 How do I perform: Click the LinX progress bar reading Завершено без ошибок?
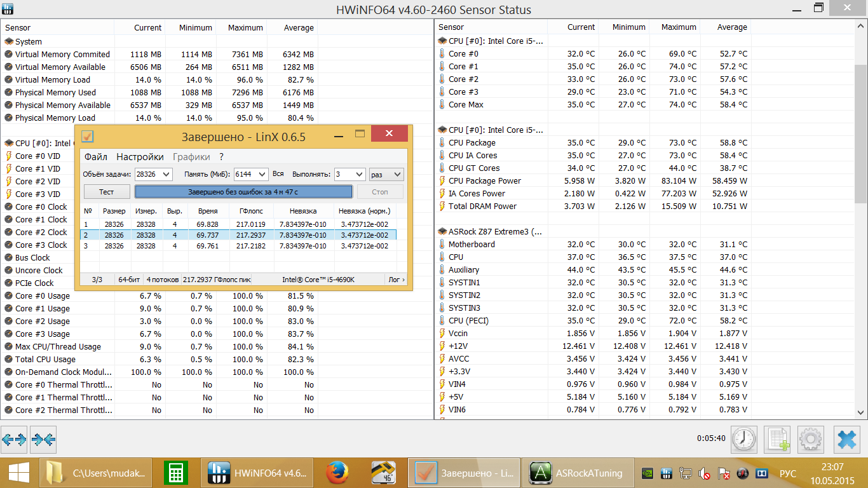click(x=243, y=192)
